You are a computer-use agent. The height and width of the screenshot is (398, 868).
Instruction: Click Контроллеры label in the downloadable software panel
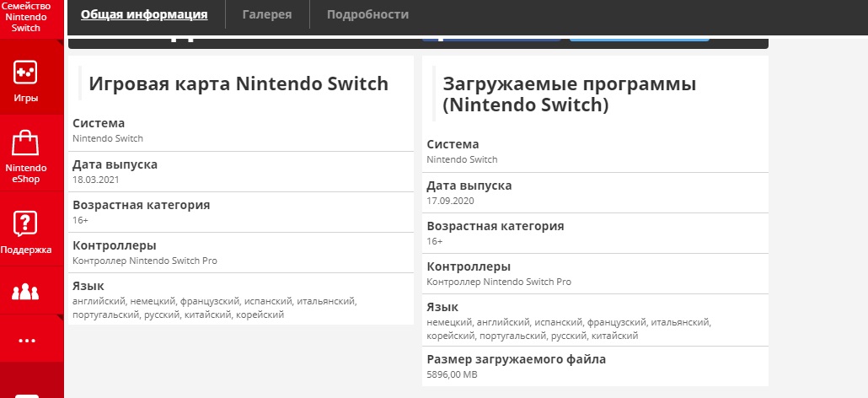click(x=469, y=266)
